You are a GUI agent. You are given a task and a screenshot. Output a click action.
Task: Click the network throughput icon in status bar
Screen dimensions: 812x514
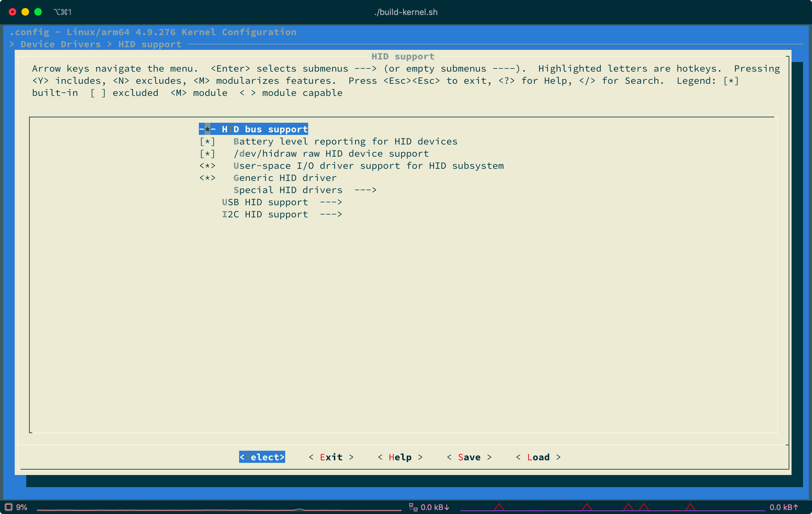tap(413, 507)
